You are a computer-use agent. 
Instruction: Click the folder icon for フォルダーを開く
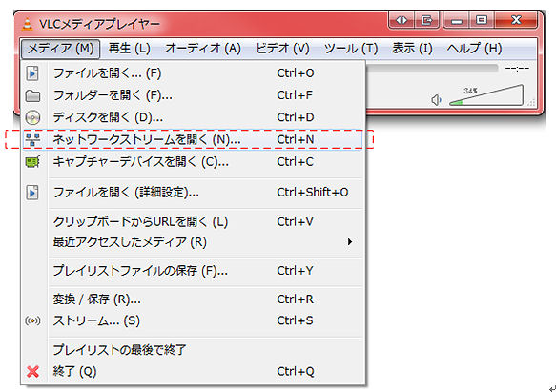coord(32,95)
